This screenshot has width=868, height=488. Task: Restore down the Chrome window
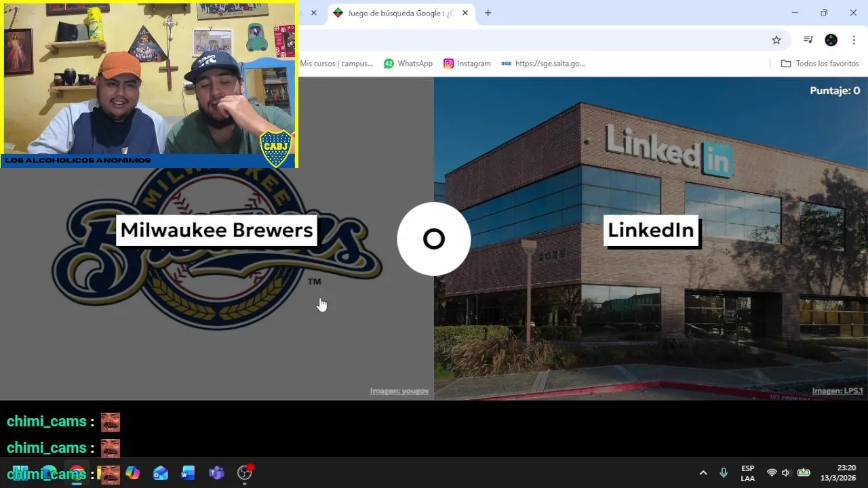click(x=824, y=13)
